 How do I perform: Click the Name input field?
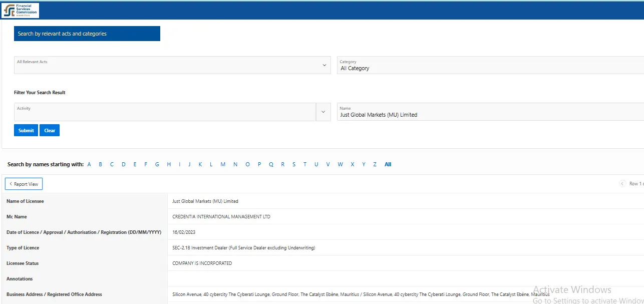(490, 112)
